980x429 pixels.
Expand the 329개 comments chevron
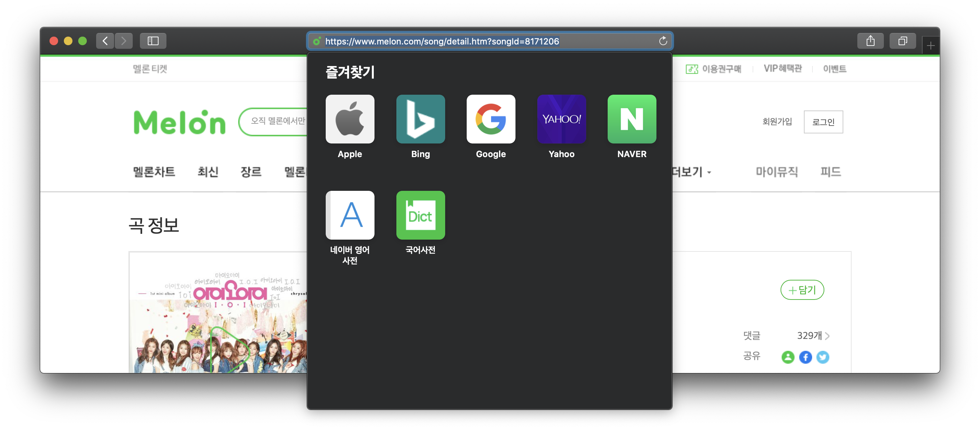click(827, 336)
